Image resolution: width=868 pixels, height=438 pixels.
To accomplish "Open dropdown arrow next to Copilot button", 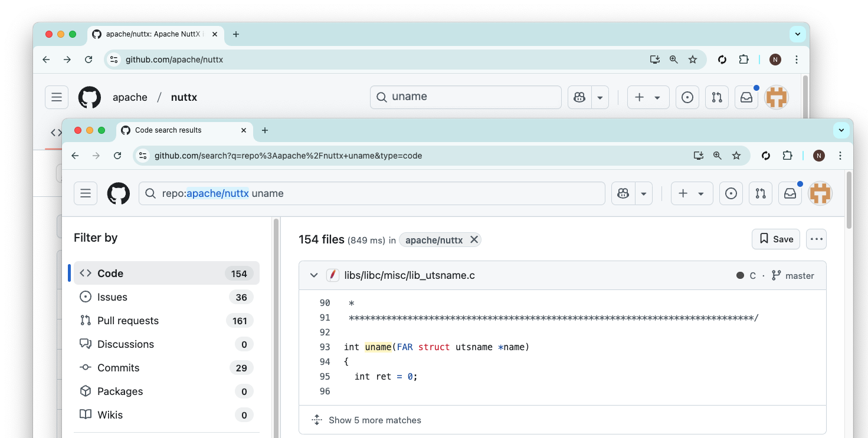I will 644,193.
